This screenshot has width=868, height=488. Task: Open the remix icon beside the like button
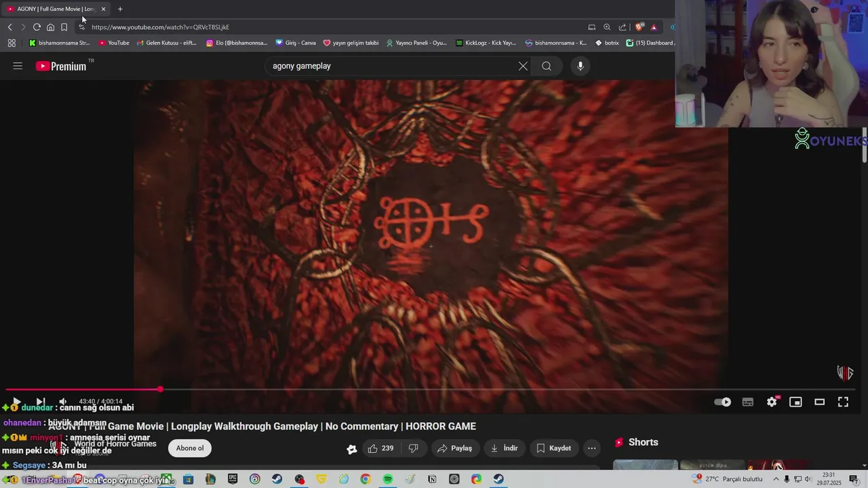tap(351, 449)
